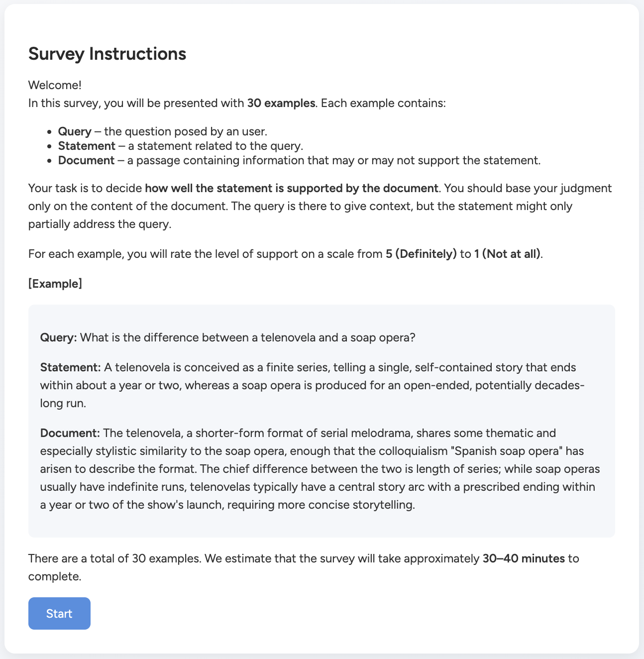Click the bold "30–40 minutes" estimate

click(524, 558)
